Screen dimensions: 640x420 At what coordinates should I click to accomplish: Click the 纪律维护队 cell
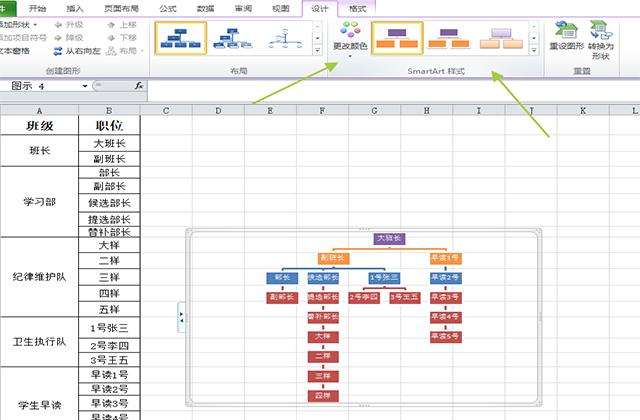point(39,277)
